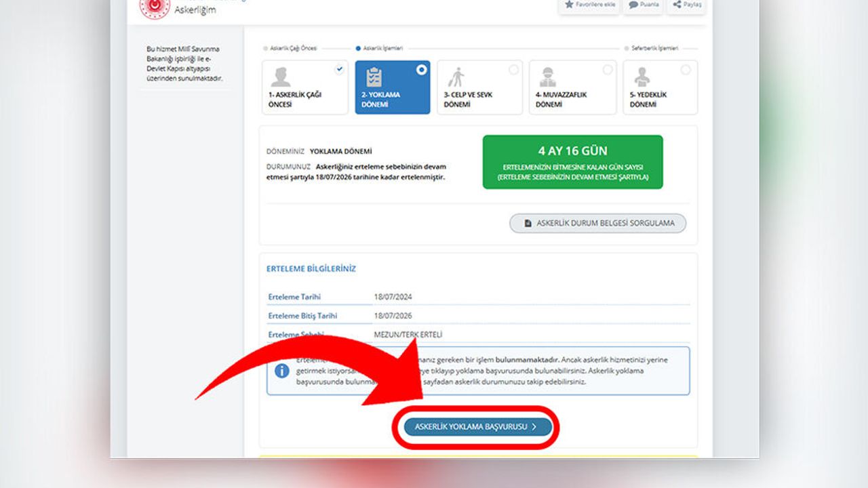Open Askerlik Durum Belgesi Sorgulama
The width and height of the screenshot is (868, 488).
597,223
